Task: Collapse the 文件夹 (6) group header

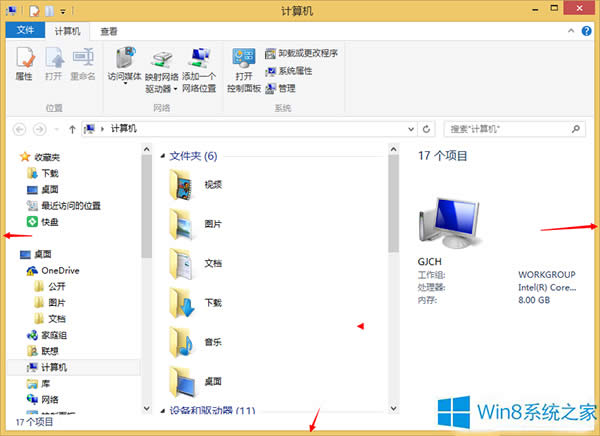Action: tap(163, 156)
